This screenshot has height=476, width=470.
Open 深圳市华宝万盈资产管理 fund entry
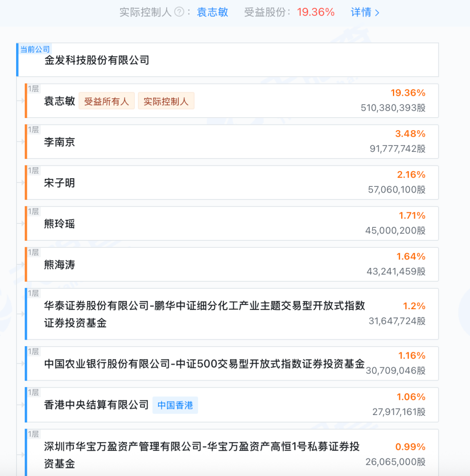tap(202, 455)
